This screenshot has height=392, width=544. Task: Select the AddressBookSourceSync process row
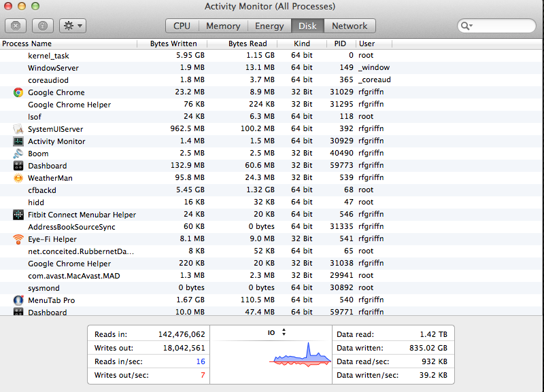coord(271,227)
